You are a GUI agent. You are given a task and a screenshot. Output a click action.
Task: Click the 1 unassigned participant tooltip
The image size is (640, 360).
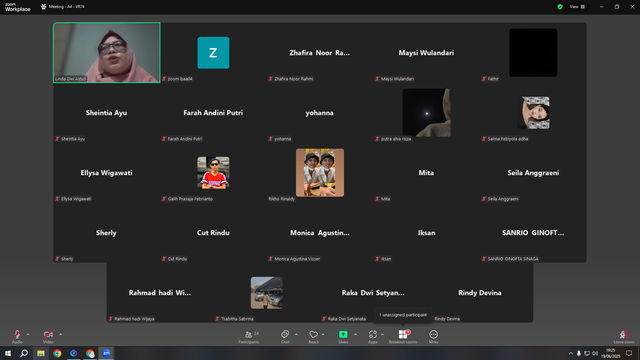(x=403, y=315)
